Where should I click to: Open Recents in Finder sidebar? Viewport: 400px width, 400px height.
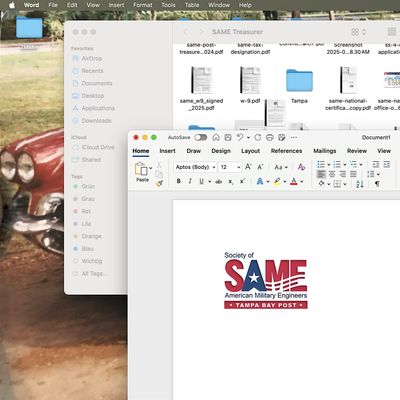88,71
